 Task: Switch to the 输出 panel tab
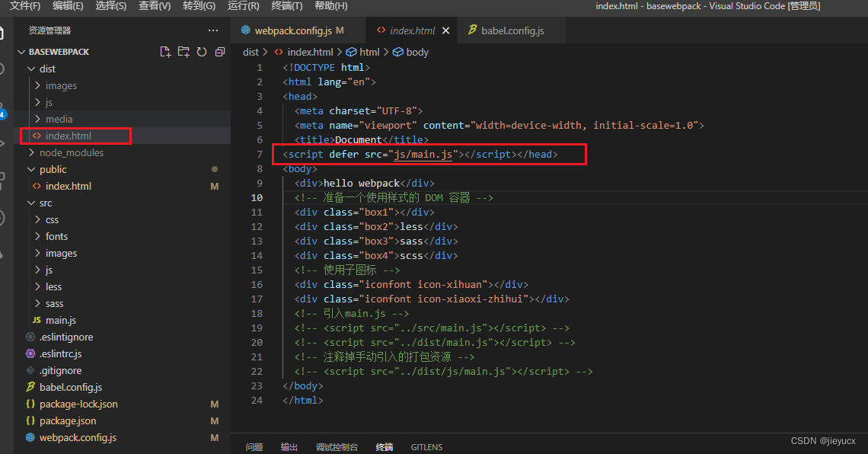coord(289,447)
